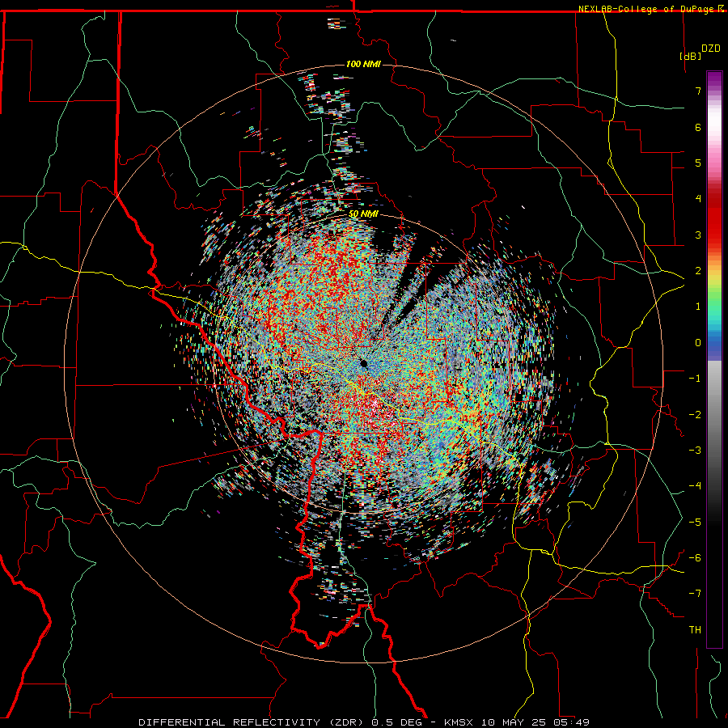Click the -7 value on color scale

(695, 594)
